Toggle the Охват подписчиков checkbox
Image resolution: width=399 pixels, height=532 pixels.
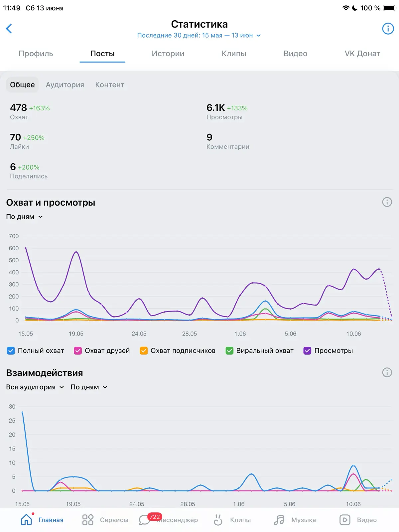click(144, 351)
